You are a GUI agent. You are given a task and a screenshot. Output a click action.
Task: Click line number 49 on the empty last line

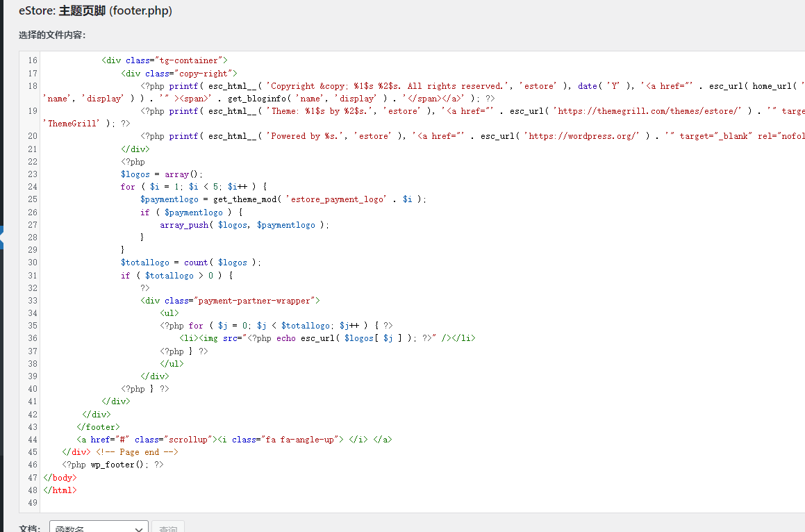click(x=33, y=503)
